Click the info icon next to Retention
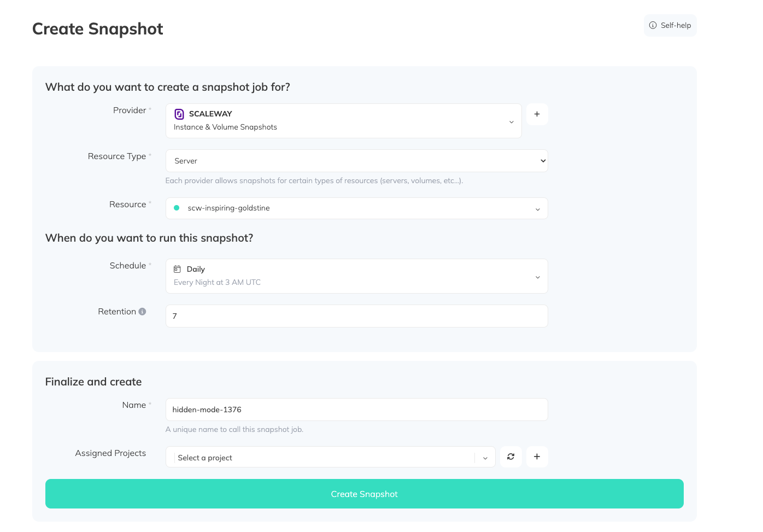The width and height of the screenshot is (763, 532). click(x=142, y=311)
